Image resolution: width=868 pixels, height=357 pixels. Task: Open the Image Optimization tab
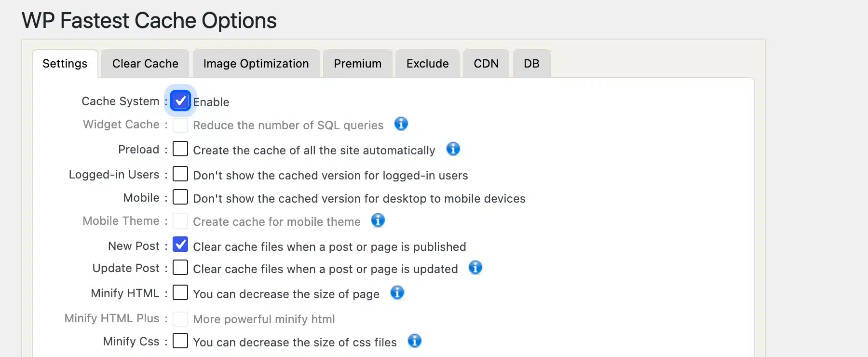pyautogui.click(x=256, y=64)
